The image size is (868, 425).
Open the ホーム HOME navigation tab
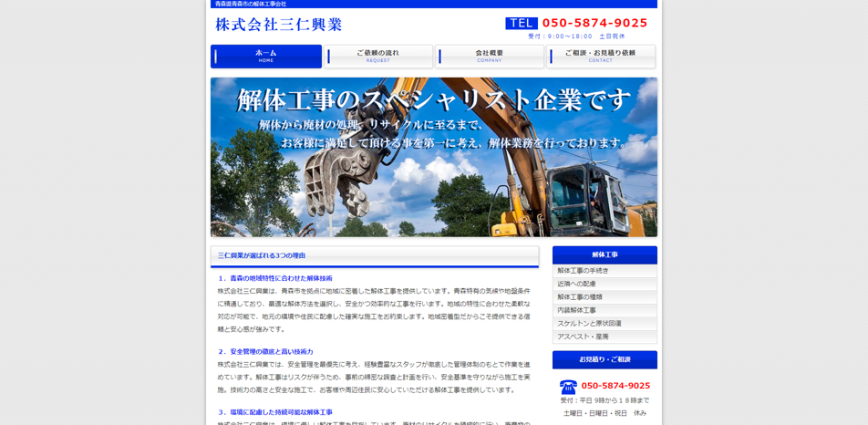coord(266,57)
